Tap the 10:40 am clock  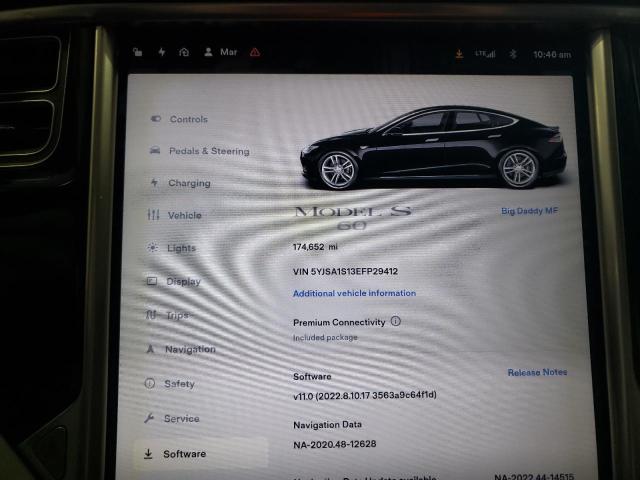coord(552,54)
